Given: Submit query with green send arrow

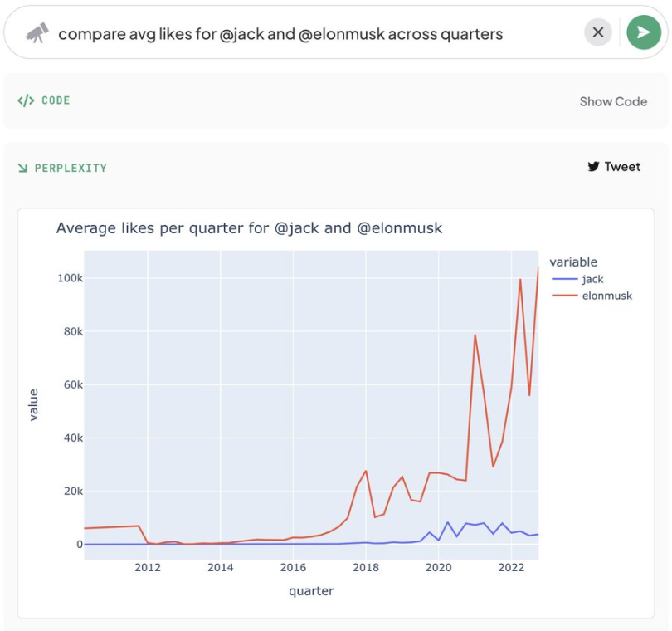Looking at the screenshot, I should pos(644,32).
